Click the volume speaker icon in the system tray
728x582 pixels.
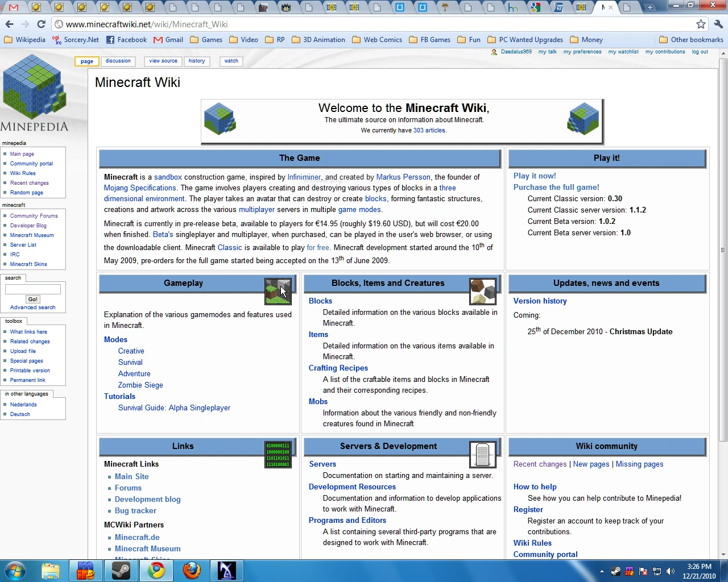click(x=671, y=571)
